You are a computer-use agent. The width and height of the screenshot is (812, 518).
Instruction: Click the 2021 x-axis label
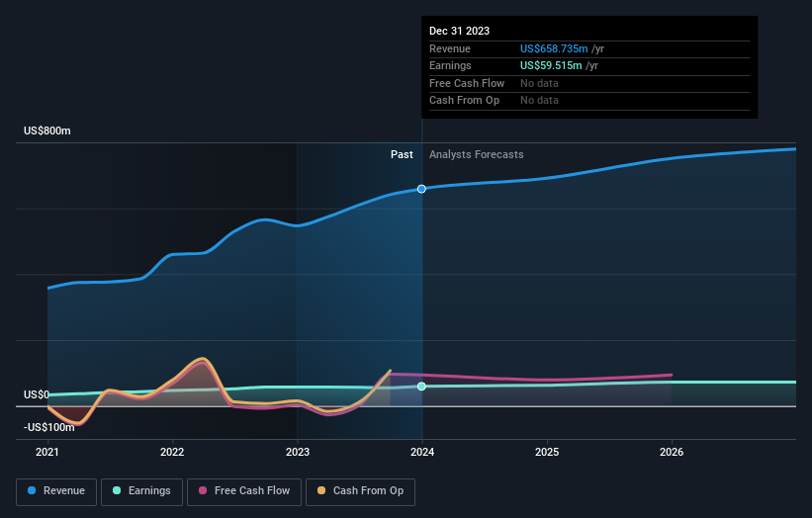(x=47, y=453)
